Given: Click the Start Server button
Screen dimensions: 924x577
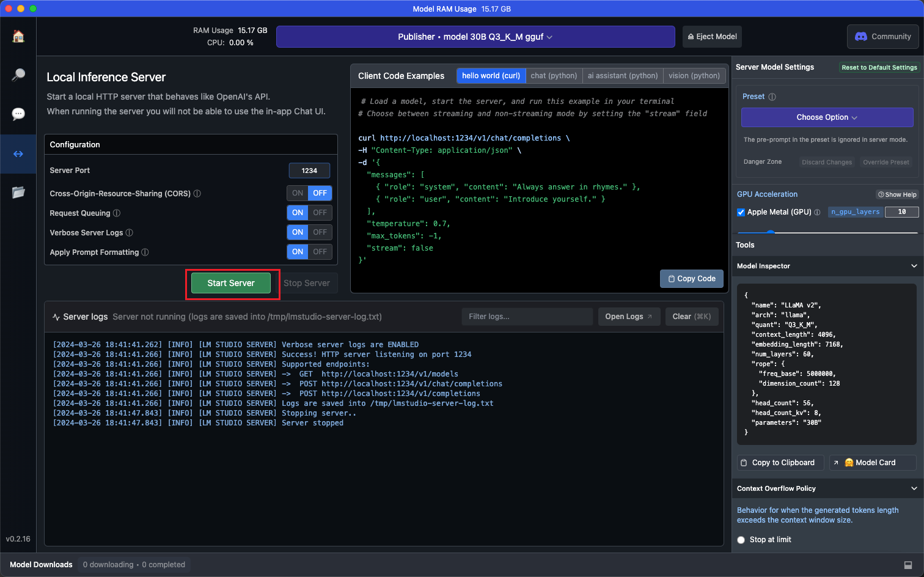Looking at the screenshot, I should pos(231,283).
